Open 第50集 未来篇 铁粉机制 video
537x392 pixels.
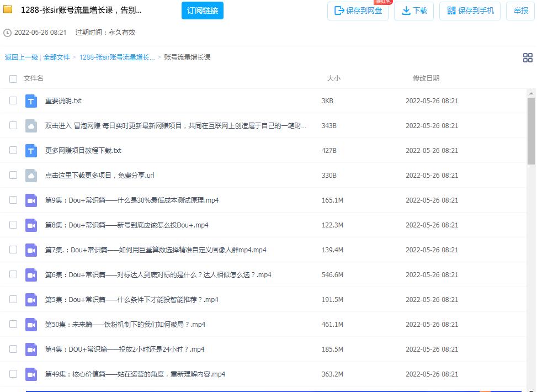coord(125,325)
